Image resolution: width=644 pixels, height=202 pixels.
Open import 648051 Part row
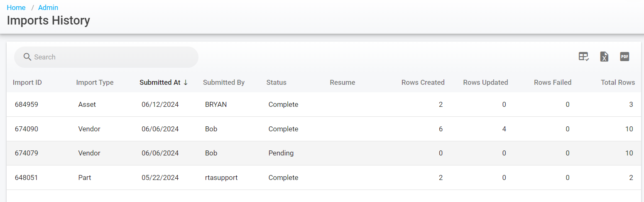pos(27,177)
